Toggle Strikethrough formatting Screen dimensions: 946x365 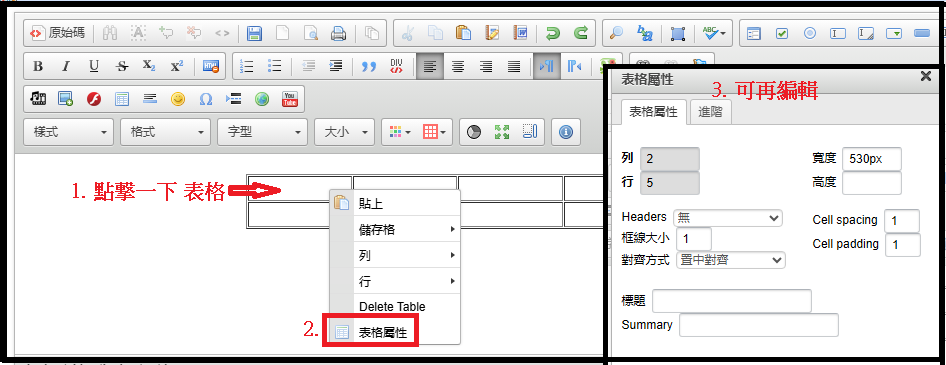(x=122, y=66)
